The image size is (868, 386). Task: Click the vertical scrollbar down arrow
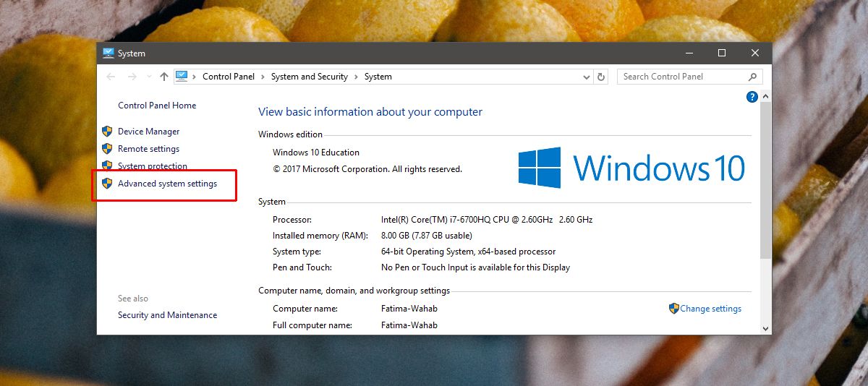pos(766,328)
